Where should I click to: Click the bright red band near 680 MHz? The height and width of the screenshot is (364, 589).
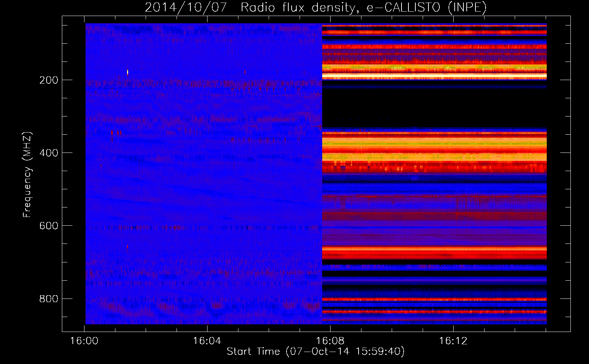coord(434,252)
